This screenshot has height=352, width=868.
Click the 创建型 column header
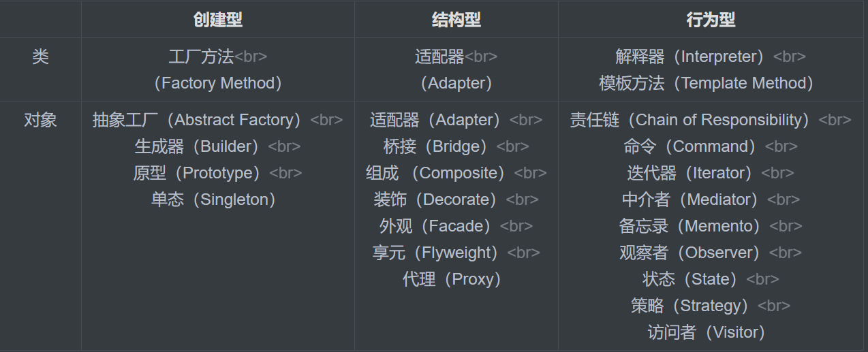218,20
